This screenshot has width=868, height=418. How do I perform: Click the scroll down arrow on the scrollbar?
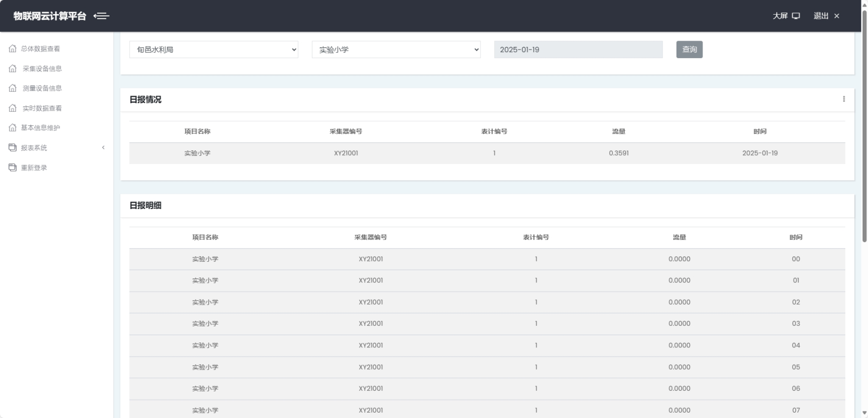click(x=864, y=413)
